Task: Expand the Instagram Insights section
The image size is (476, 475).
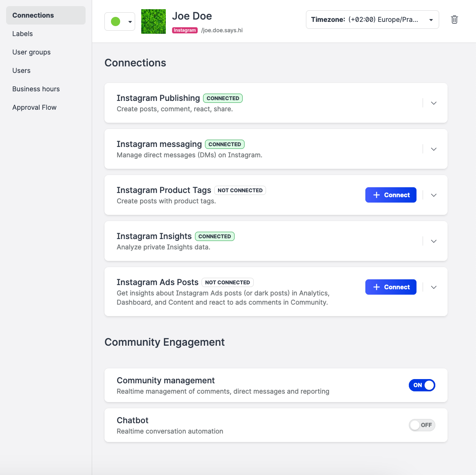Action: [x=433, y=241]
